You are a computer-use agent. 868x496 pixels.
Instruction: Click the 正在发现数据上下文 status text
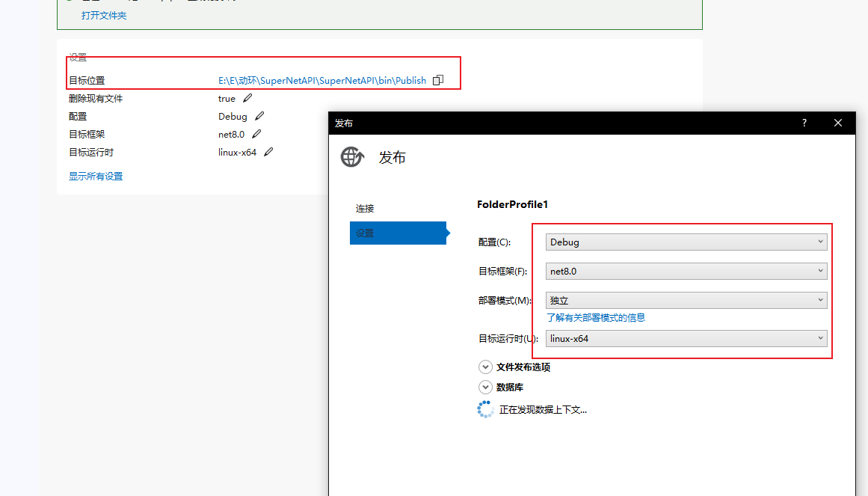543,409
